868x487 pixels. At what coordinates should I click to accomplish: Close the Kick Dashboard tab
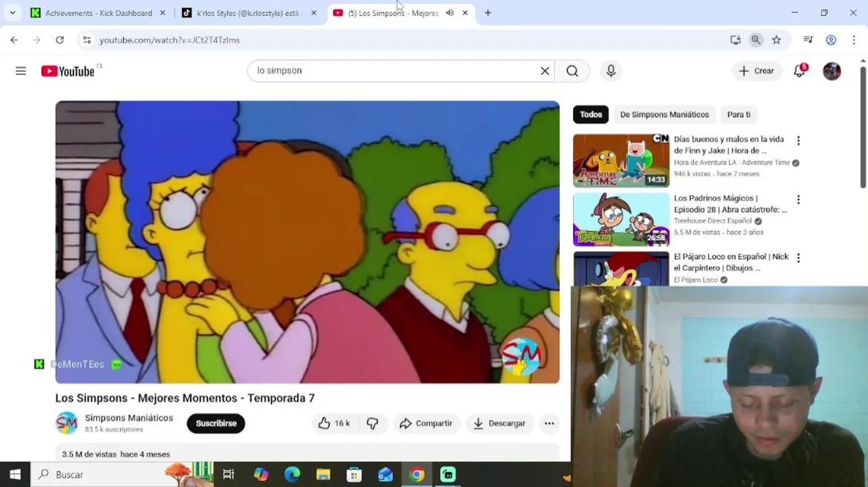coord(162,13)
